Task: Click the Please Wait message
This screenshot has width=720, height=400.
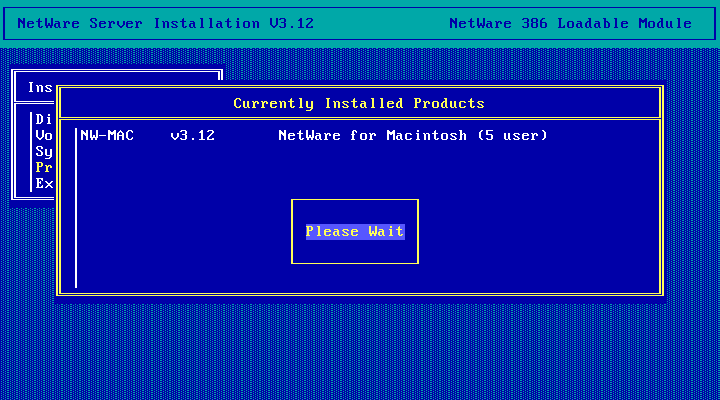Action: coord(355,231)
